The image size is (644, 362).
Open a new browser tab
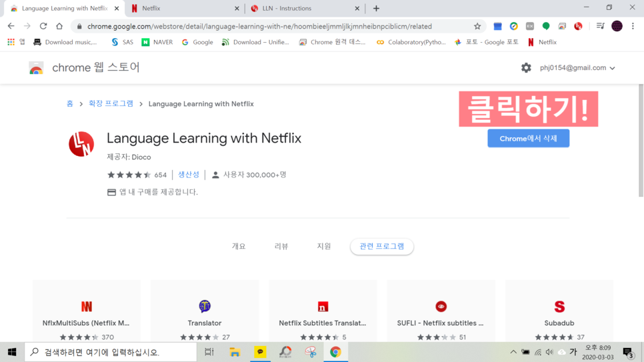[x=376, y=8]
